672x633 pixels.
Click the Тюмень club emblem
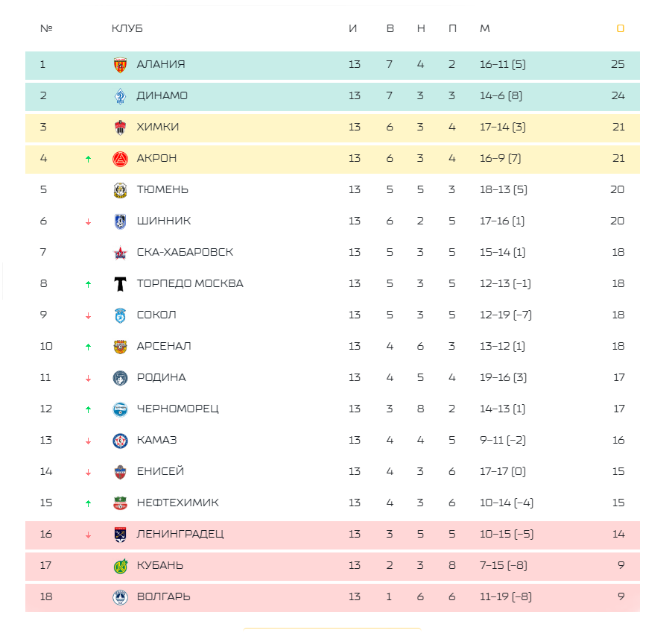tap(120, 190)
